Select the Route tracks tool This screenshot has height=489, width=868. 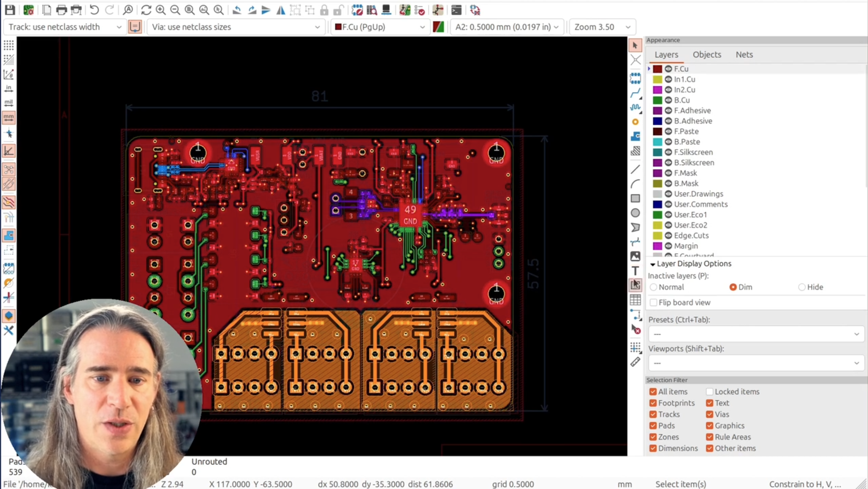635,93
